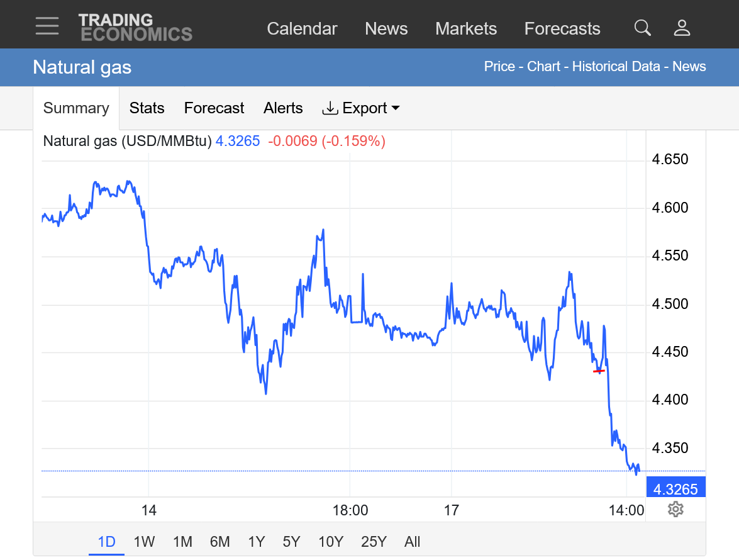Expand the Export dropdown
Screen dimensions: 739x560
[361, 108]
